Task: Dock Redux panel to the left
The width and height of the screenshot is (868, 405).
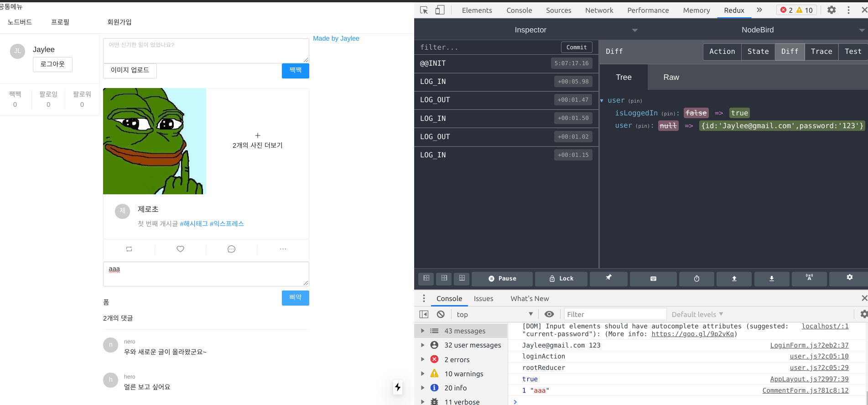Action: [426, 278]
